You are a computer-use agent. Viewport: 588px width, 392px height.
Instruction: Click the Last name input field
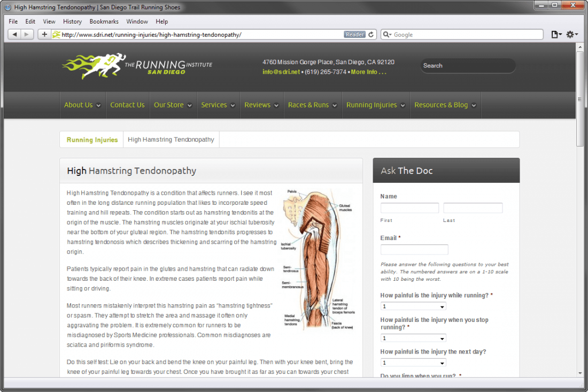click(473, 208)
